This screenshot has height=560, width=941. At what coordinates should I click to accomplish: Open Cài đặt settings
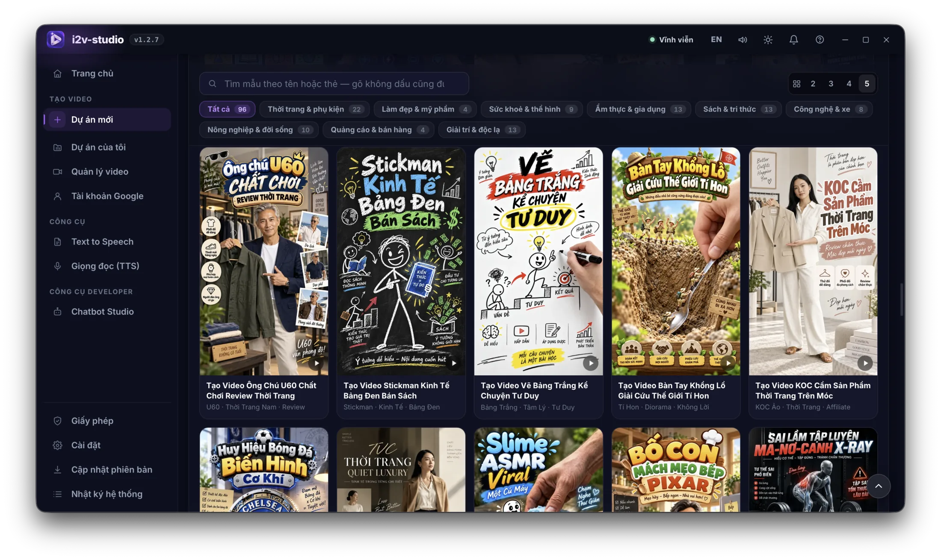click(107, 445)
